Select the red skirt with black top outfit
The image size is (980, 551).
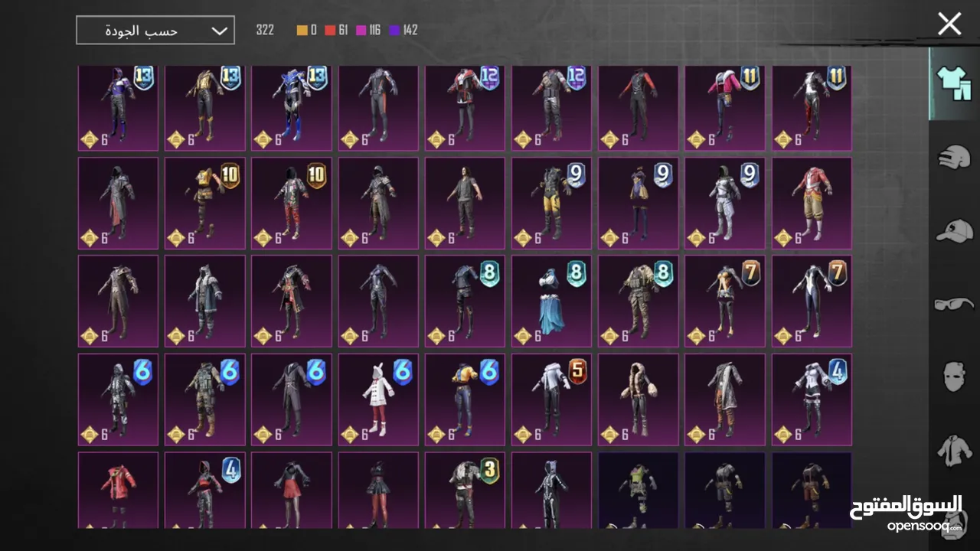(292, 490)
